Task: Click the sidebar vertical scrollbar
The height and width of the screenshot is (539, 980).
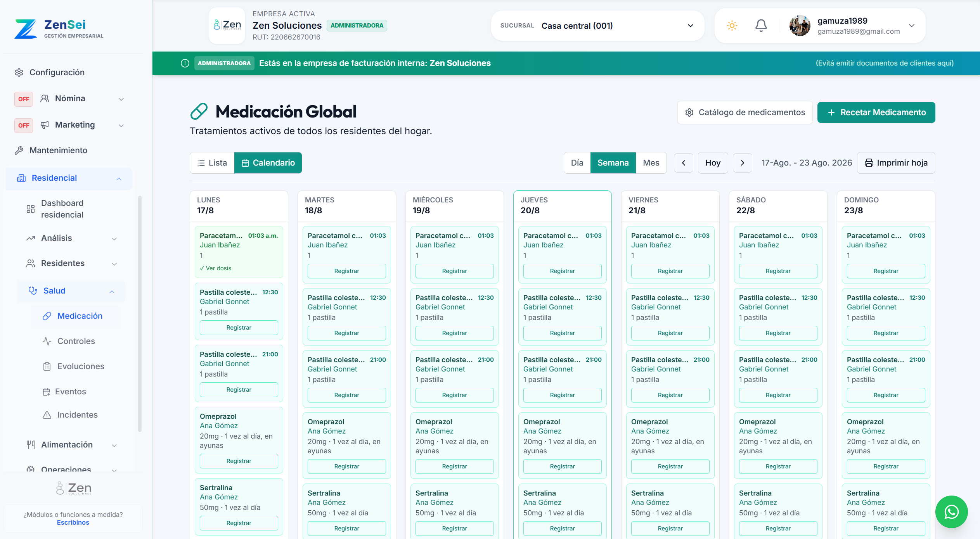Action: (140, 314)
